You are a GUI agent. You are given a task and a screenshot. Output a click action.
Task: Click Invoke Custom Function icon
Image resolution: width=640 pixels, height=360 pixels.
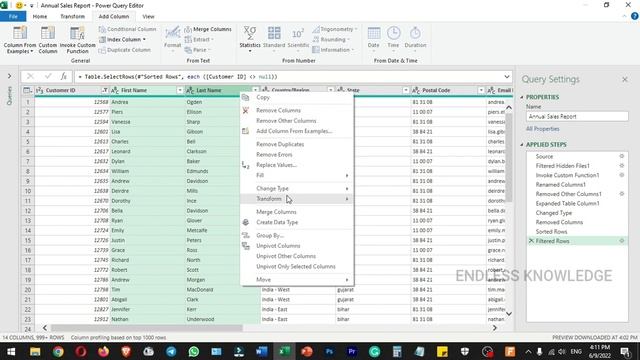click(77, 33)
